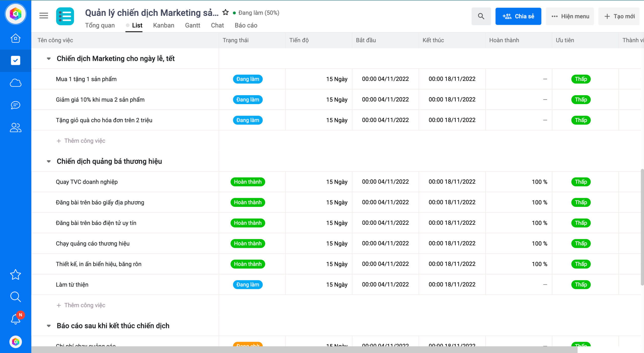The width and height of the screenshot is (644, 353).
Task: Click start date of Làm từ thiện
Action: coord(385,285)
